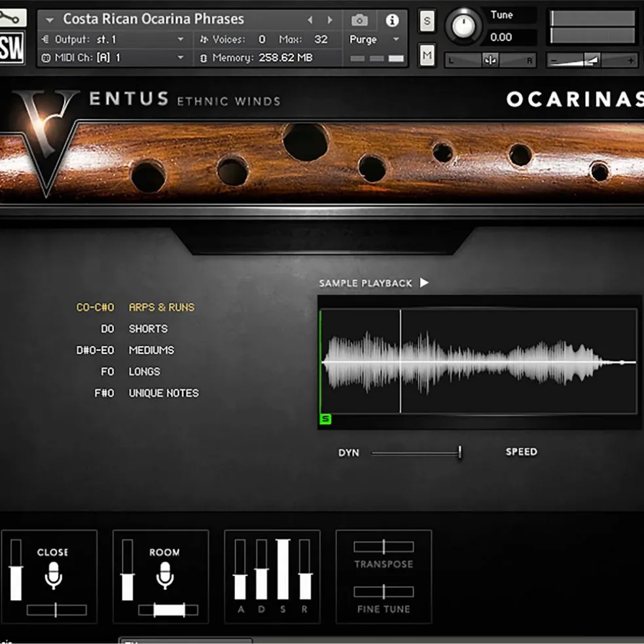Image resolution: width=644 pixels, height=644 pixels.
Task: Click the SPEED label control
Action: click(x=521, y=452)
